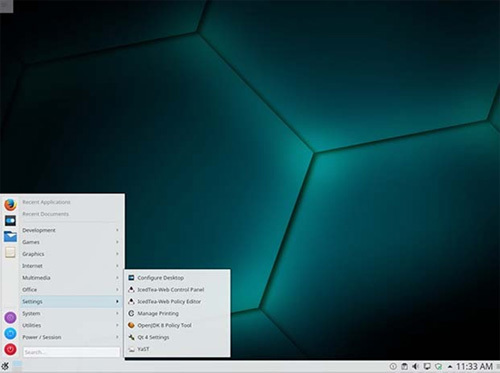Image resolution: width=500 pixels, height=373 pixels.
Task: Open the Power / Session submenu
Action: pyautogui.click(x=70, y=337)
